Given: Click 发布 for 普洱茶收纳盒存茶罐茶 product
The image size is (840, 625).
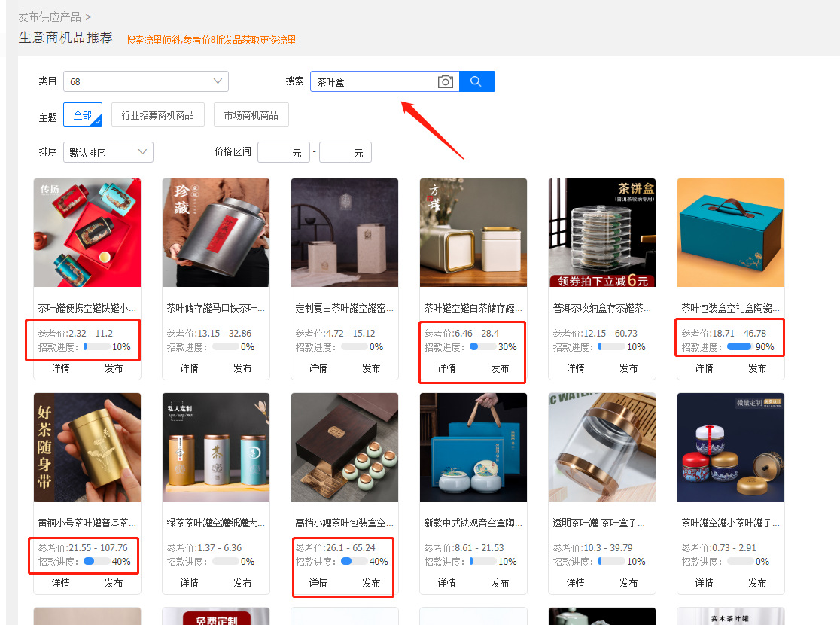Looking at the screenshot, I should click(628, 368).
